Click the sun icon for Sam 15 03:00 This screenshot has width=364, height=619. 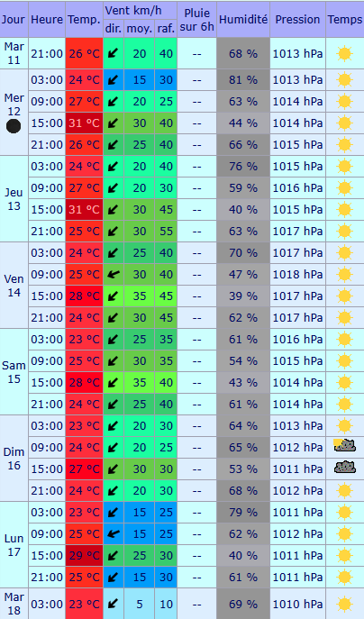coord(344,340)
